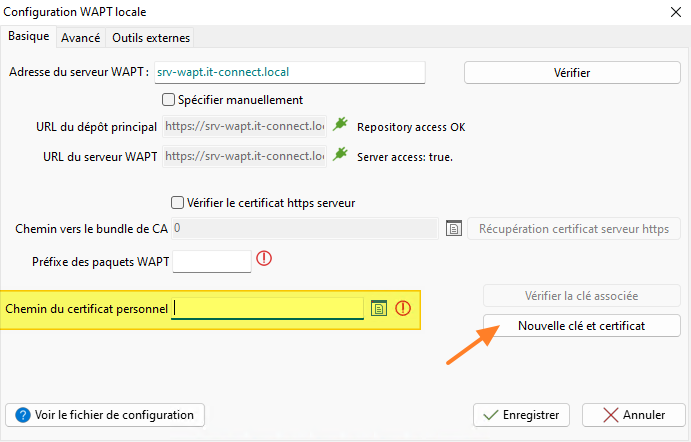Click Nouvelle clé et certificat
The height and width of the screenshot is (442, 691).
[581, 326]
